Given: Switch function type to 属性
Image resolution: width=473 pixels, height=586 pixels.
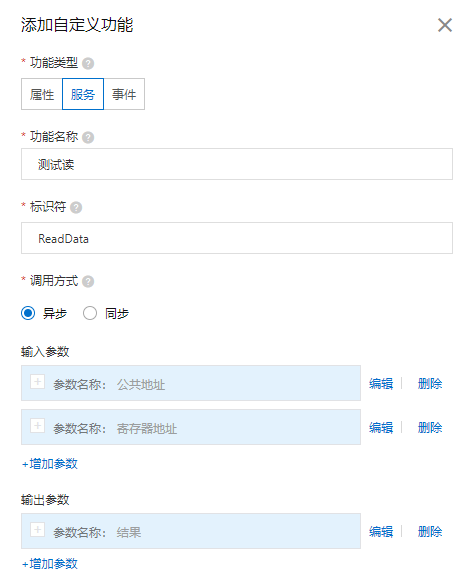Looking at the screenshot, I should coord(42,94).
